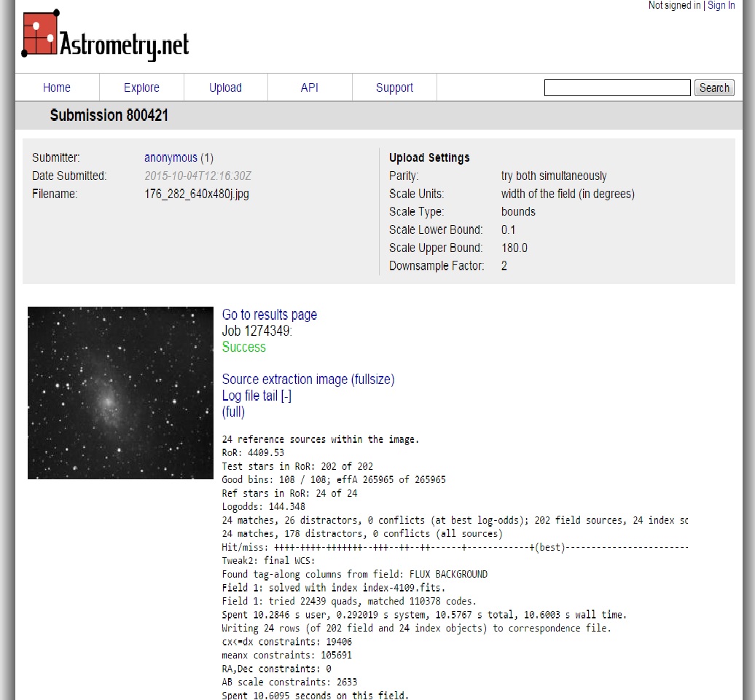
Task: Select the Upload navigation tab
Action: tap(225, 88)
